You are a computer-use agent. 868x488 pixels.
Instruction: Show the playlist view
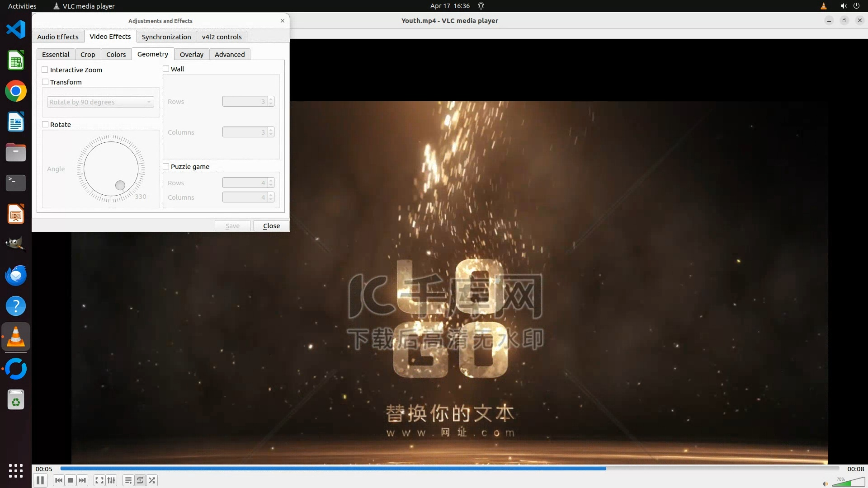click(128, 480)
